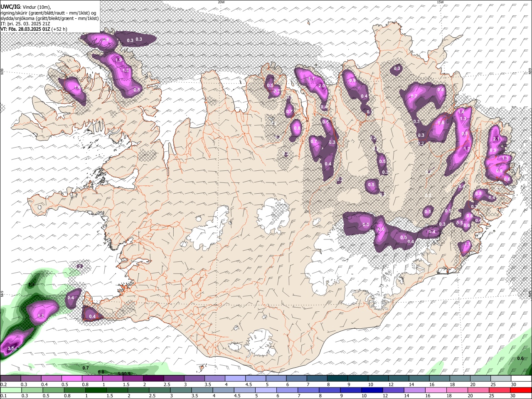Pick the bright red above-30 rain legend swatch

coord(521,390)
